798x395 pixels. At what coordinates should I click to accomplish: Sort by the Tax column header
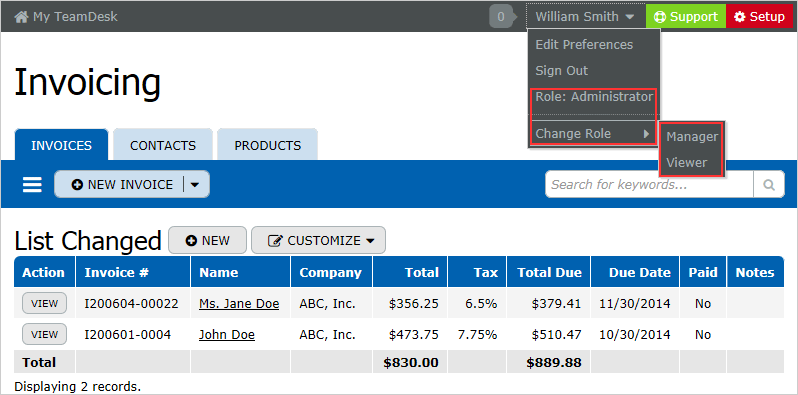(477, 272)
